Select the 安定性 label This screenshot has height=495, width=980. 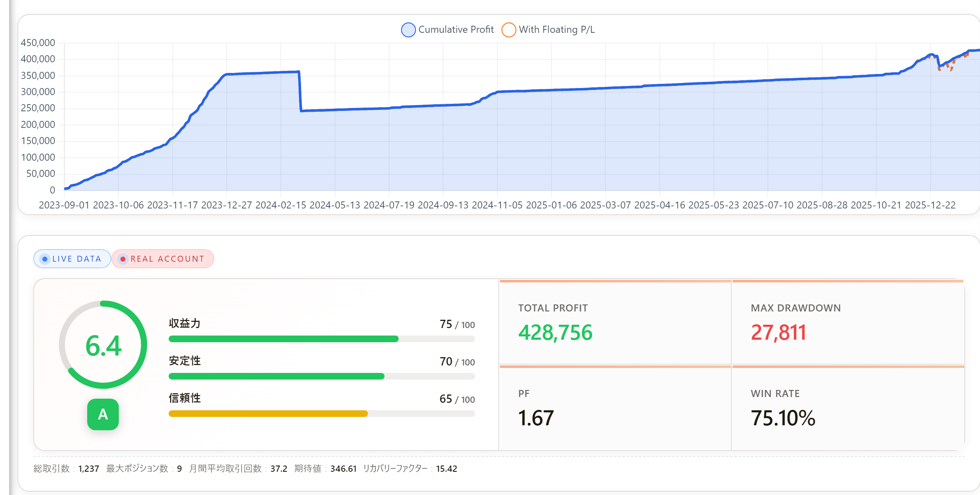[x=185, y=361]
